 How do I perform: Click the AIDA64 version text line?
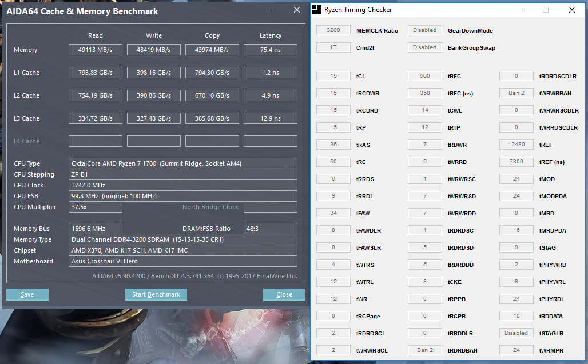click(x=194, y=276)
